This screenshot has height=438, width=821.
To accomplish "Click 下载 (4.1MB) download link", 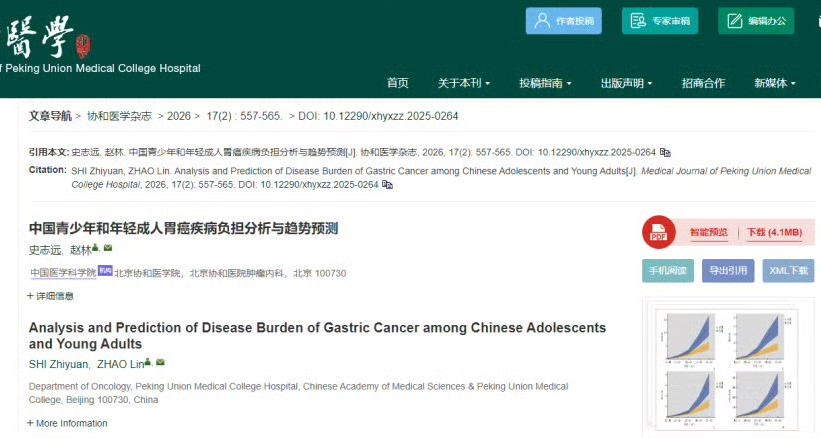I will tap(774, 232).
